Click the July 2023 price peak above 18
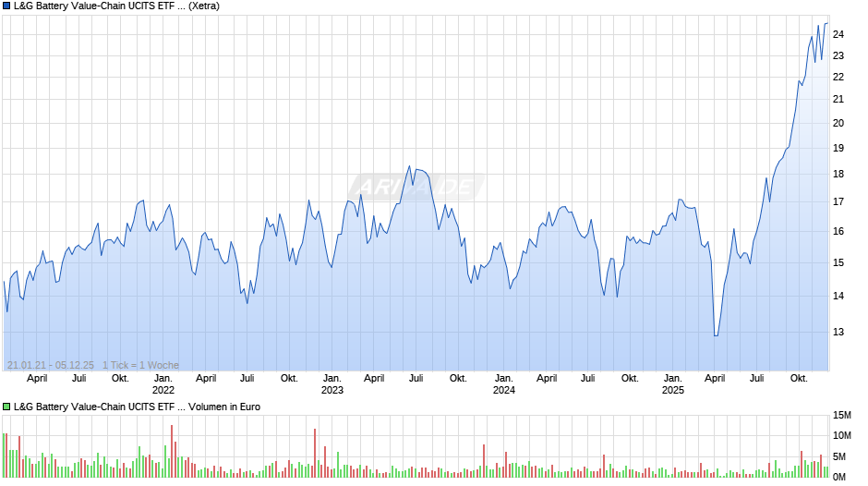 click(410, 166)
